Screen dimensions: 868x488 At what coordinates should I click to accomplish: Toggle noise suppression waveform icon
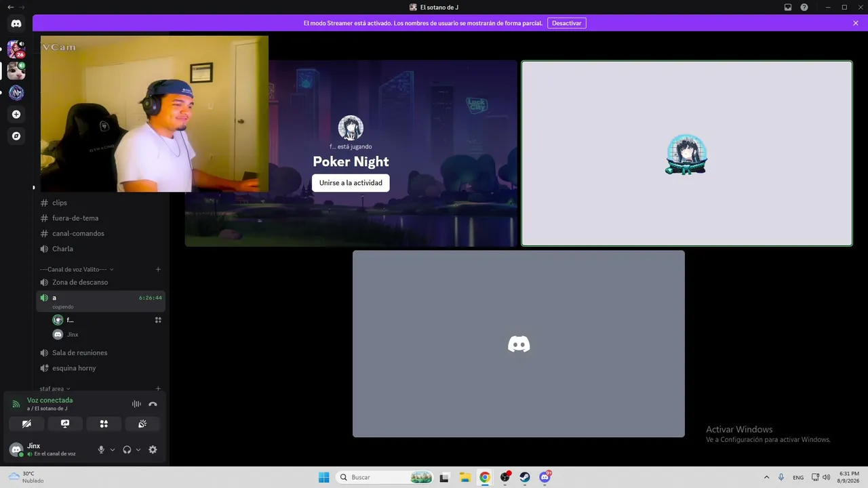(136, 404)
